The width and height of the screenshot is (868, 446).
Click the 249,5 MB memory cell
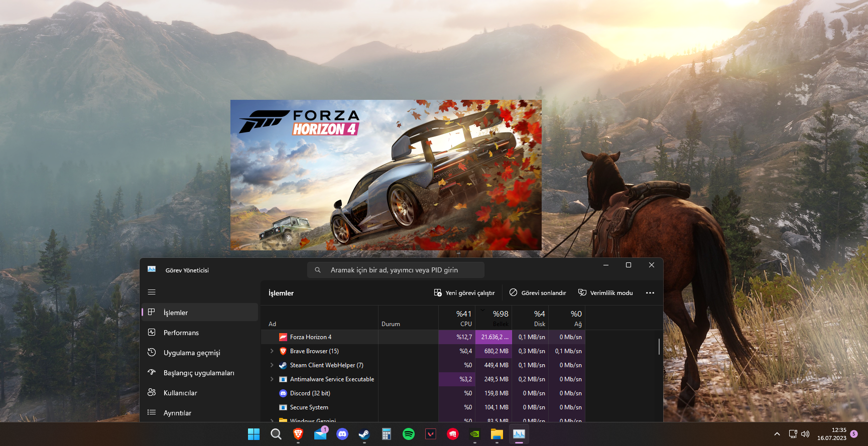493,379
